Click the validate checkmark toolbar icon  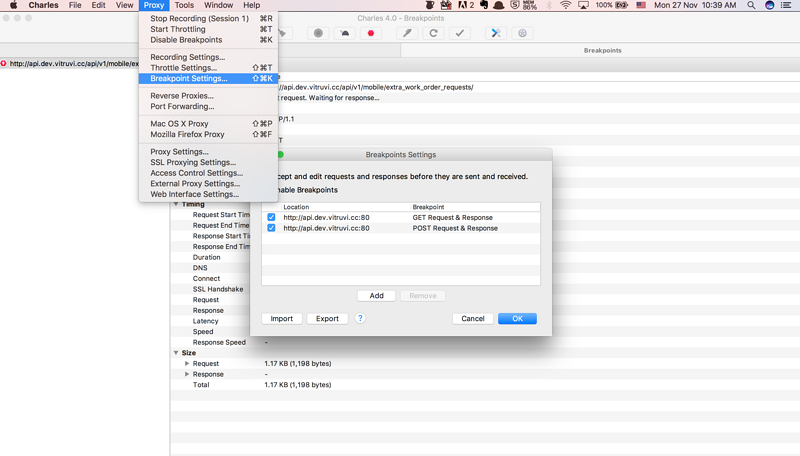tap(460, 33)
